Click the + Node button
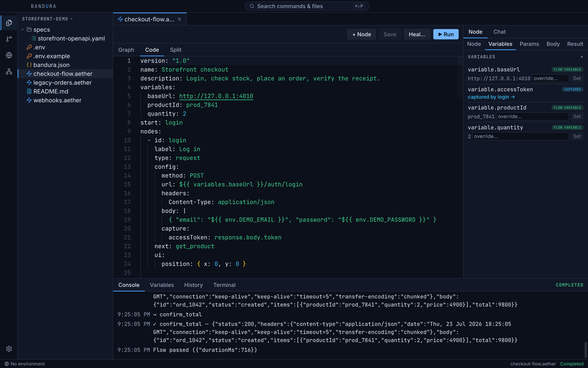Viewport: 588px width, 368px height. point(362,34)
